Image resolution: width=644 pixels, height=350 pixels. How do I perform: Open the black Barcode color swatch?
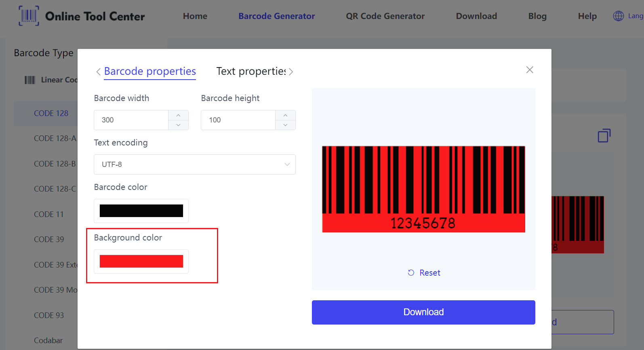point(141,211)
